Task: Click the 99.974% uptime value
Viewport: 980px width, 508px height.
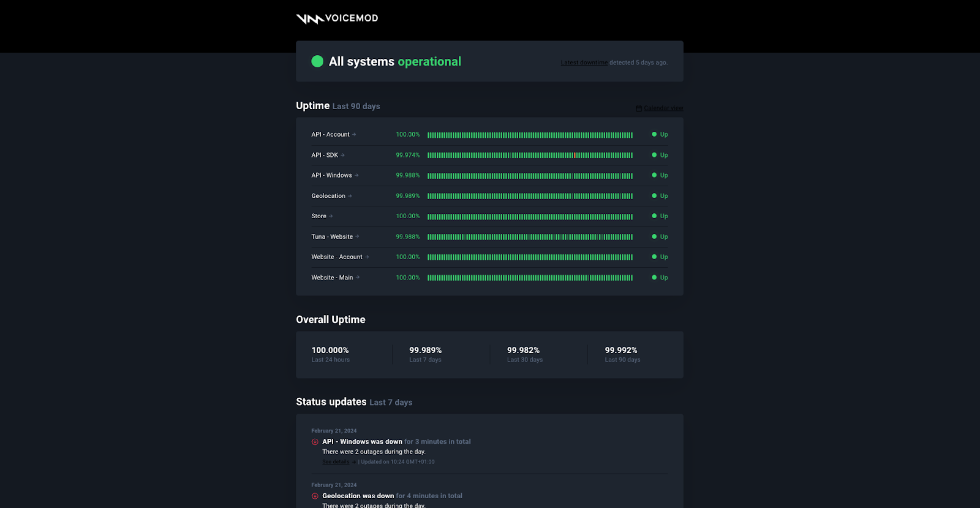Action: coord(408,155)
